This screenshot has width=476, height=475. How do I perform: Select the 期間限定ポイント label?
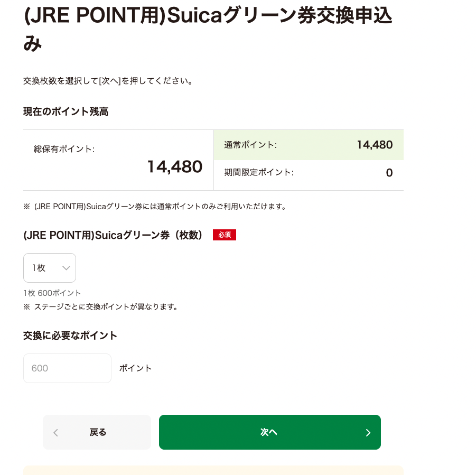[x=259, y=172]
